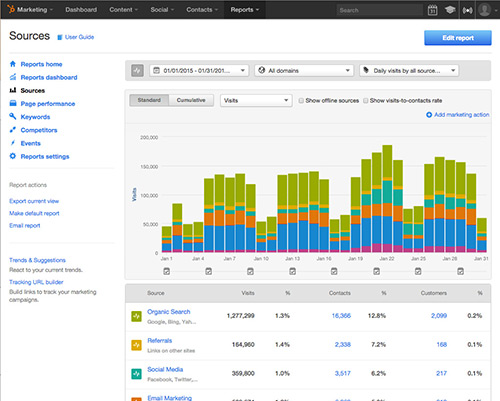Open the calendar icon in top bar
The height and width of the screenshot is (401, 500).
[432, 10]
